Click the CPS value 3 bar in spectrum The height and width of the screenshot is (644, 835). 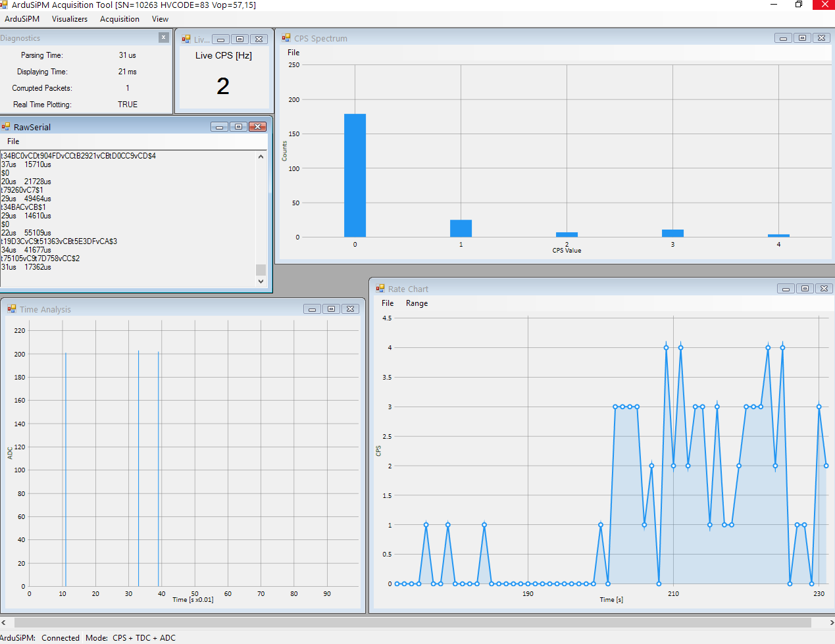tap(672, 234)
